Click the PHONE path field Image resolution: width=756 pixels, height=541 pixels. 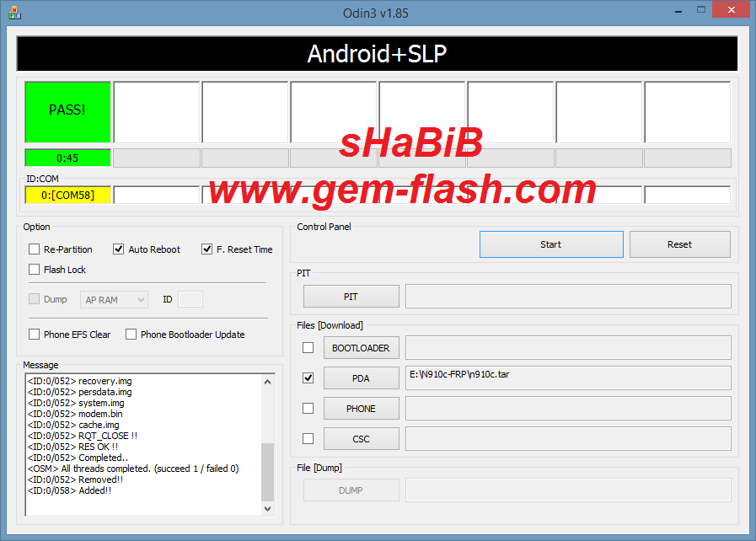coord(568,409)
